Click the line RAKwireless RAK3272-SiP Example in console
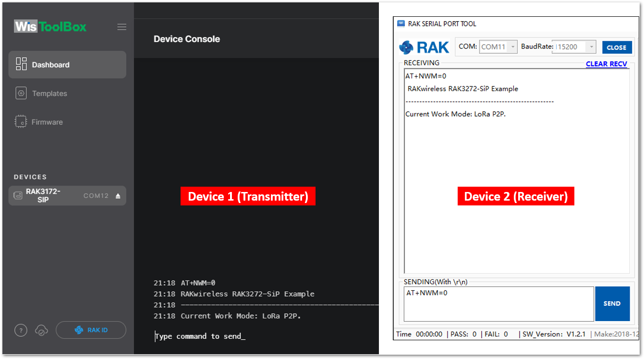 247,294
